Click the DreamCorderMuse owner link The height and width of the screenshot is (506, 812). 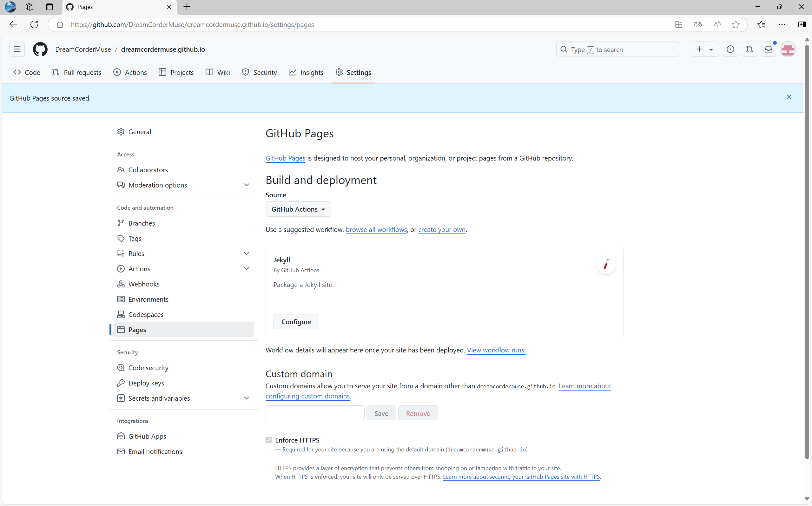coord(83,49)
